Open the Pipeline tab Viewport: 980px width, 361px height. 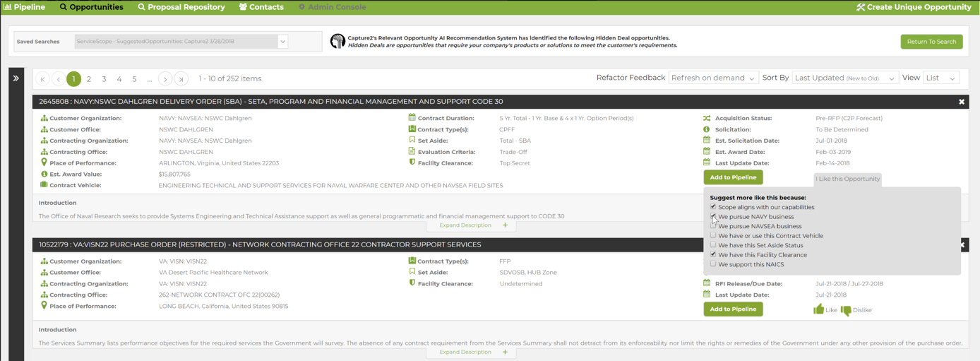pyautogui.click(x=24, y=7)
